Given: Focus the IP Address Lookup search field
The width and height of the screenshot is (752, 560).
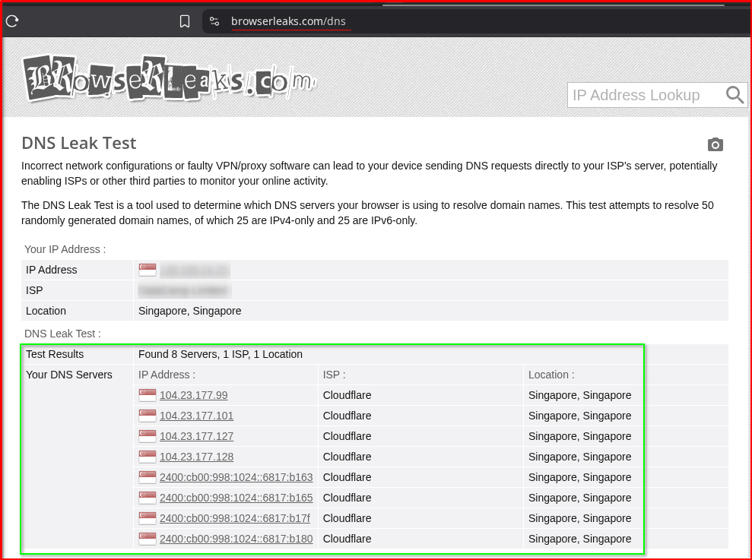Looking at the screenshot, I should point(645,95).
